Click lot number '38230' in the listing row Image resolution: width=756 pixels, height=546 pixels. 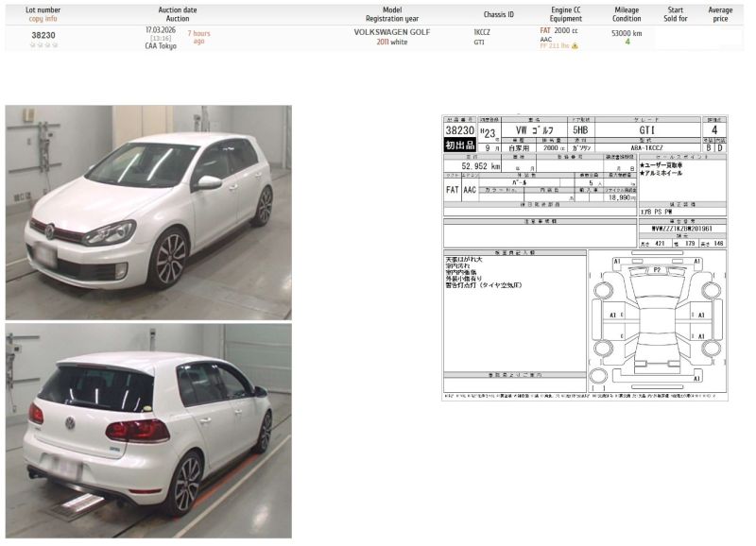(x=43, y=35)
